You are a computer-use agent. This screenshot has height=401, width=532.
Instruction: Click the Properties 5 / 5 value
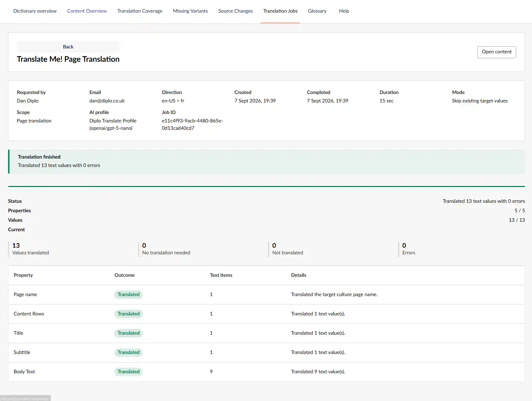pos(520,210)
